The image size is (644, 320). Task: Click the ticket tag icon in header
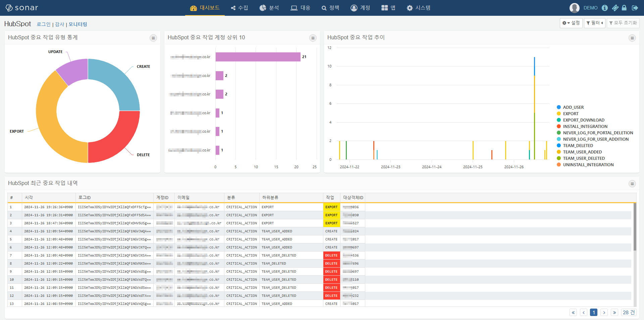[615, 8]
